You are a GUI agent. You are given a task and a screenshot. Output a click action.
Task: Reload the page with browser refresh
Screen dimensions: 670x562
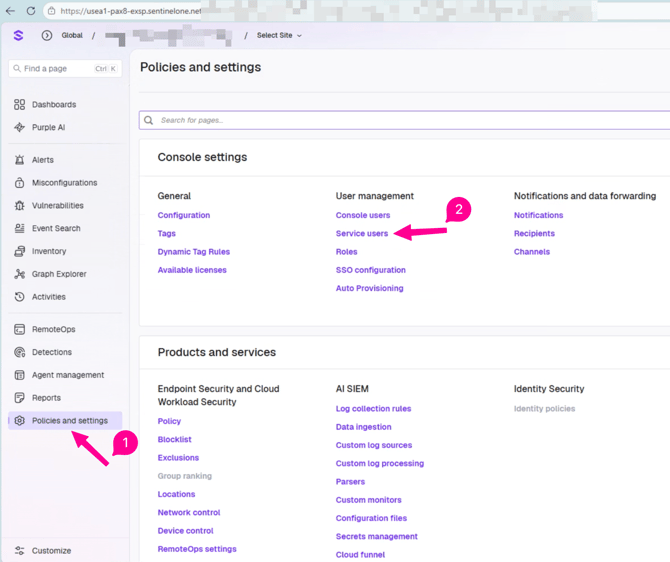[31, 11]
